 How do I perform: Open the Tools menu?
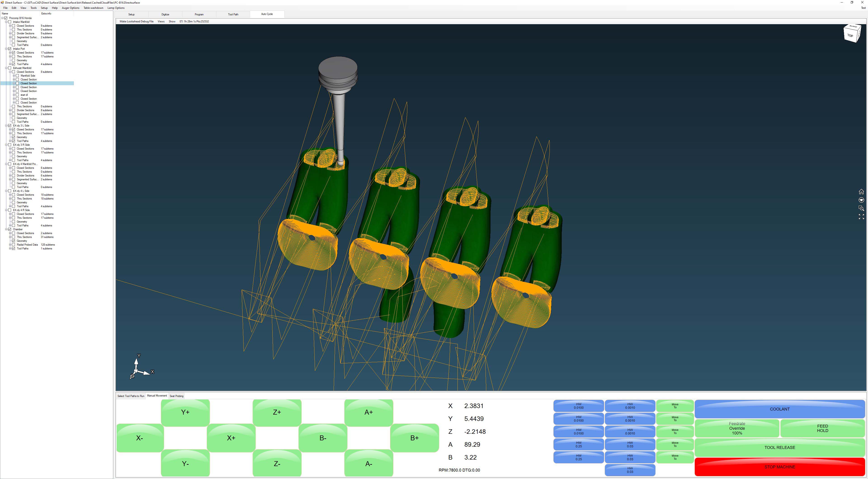(34, 8)
